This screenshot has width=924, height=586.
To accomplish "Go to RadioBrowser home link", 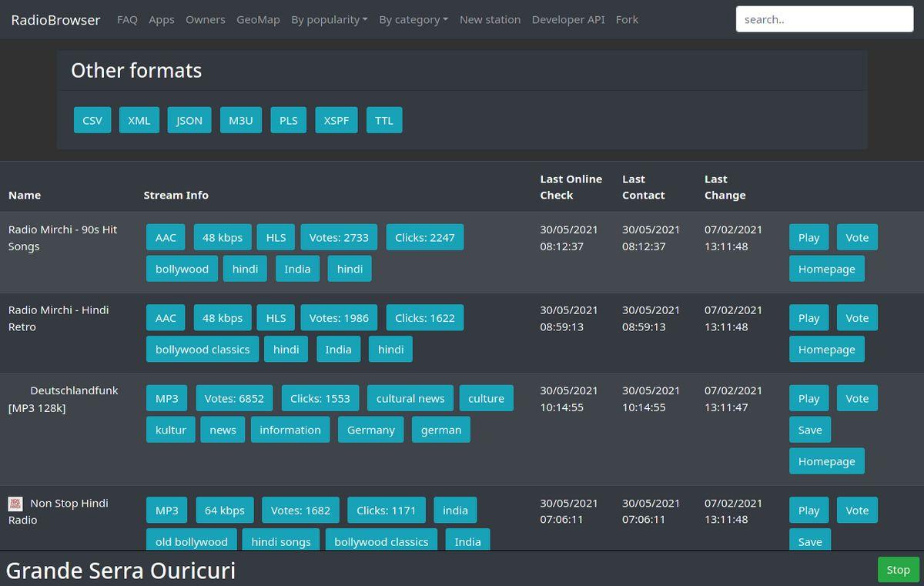I will tap(55, 20).
